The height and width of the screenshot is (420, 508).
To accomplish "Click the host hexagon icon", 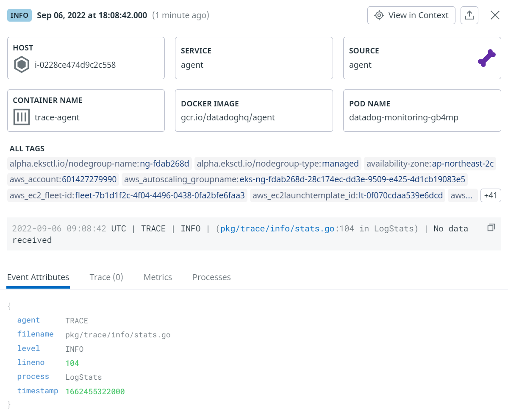I will [21, 64].
